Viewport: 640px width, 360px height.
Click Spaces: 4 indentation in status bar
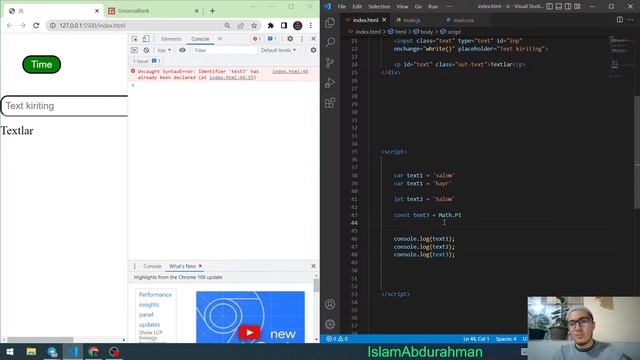click(506, 339)
